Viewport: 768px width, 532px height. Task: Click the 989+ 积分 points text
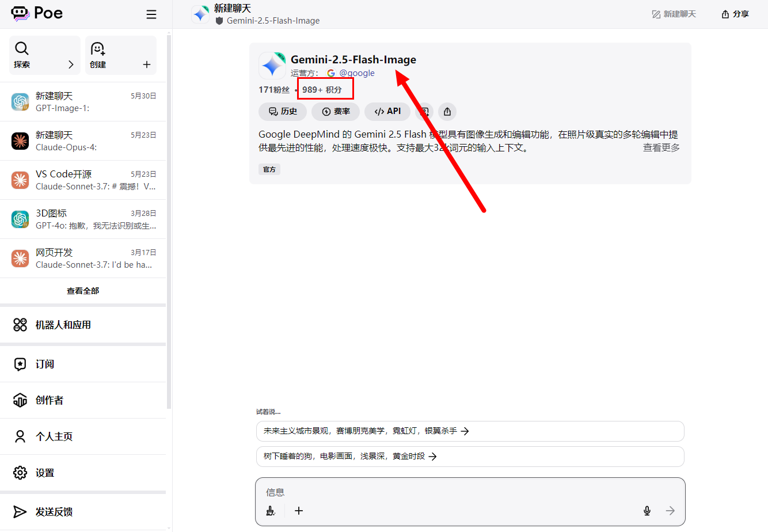(322, 90)
